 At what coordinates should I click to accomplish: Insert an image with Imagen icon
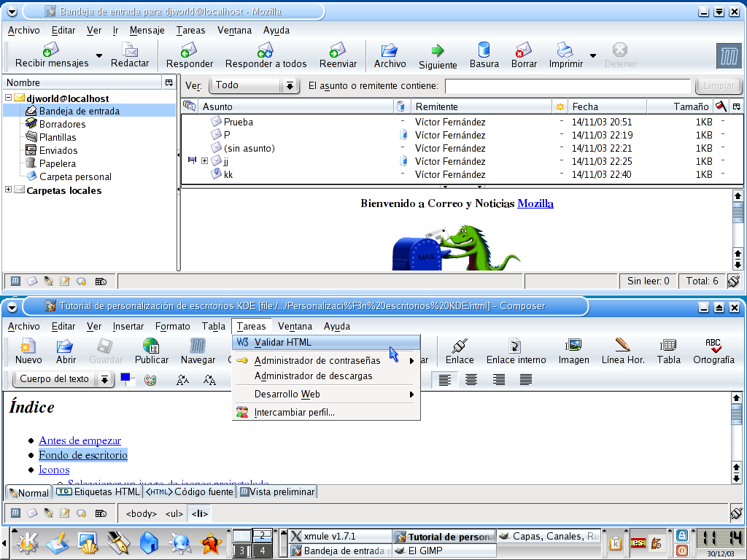573,351
